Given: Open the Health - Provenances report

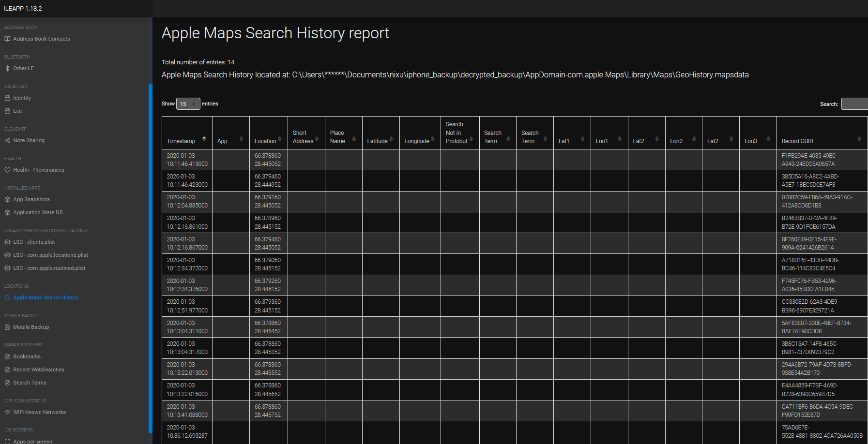Looking at the screenshot, I should tap(39, 170).
